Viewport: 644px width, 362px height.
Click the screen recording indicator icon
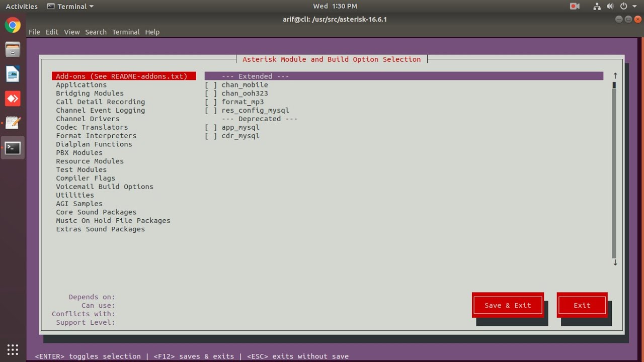[x=575, y=7]
